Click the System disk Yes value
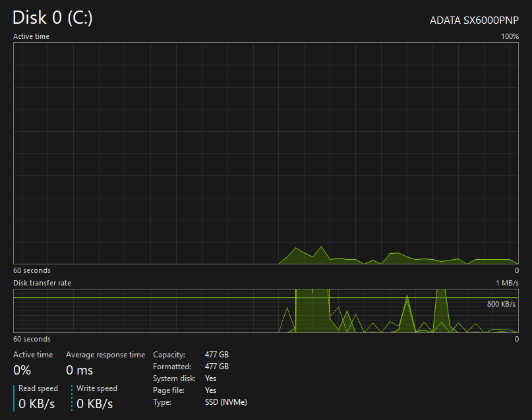The width and height of the screenshot is (532, 420). point(211,378)
